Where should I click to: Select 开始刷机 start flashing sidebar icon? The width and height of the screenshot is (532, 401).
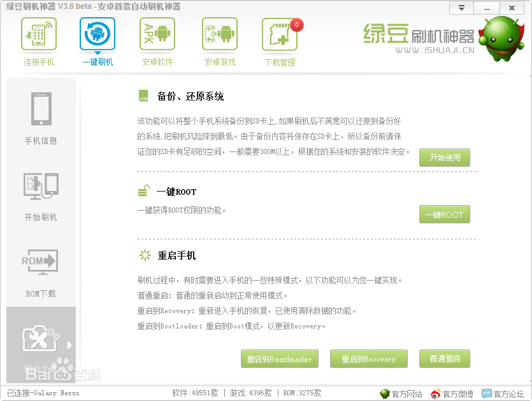pos(41,186)
